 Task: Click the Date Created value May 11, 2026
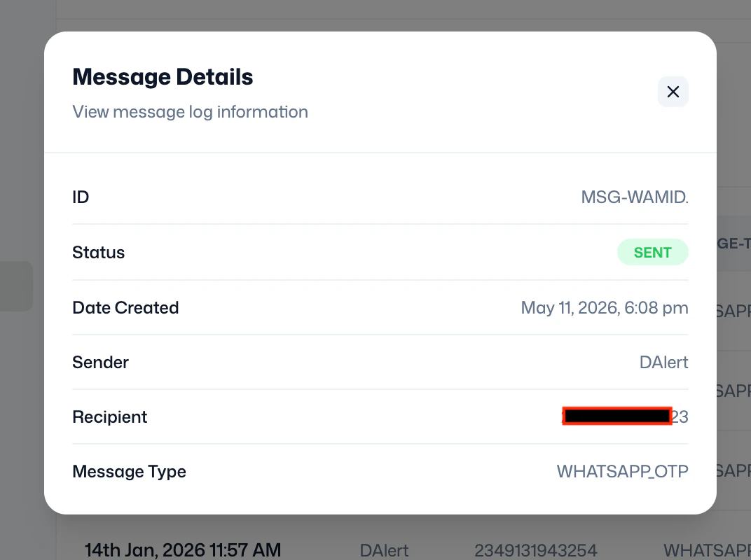[605, 308]
